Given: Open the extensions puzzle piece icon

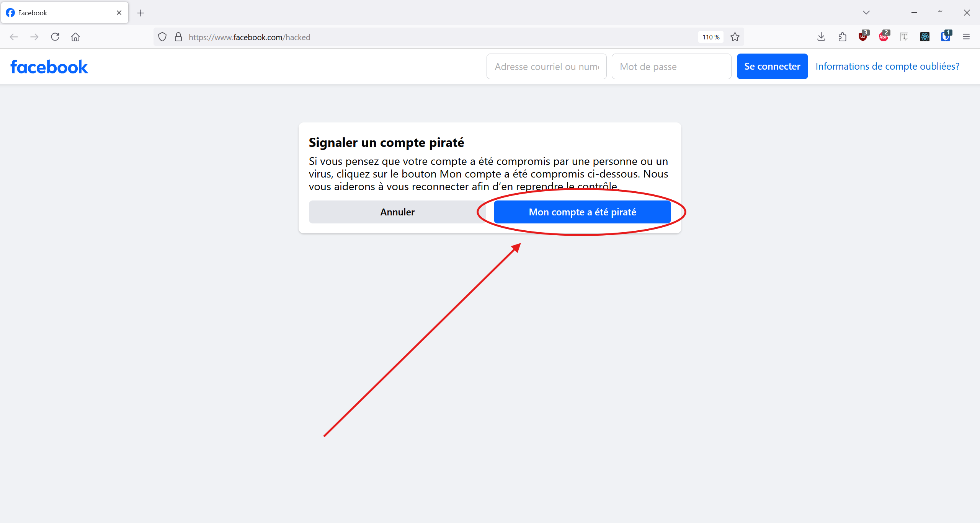Looking at the screenshot, I should click(x=842, y=37).
